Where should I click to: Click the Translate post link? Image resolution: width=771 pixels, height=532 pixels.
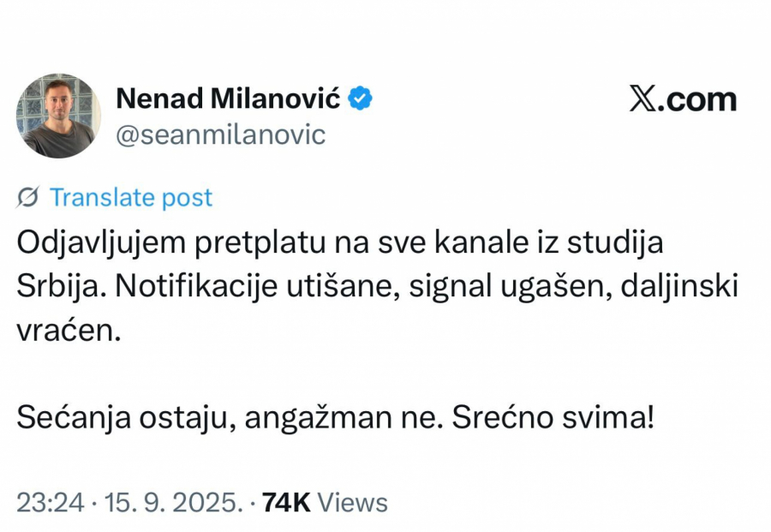pyautogui.click(x=131, y=197)
